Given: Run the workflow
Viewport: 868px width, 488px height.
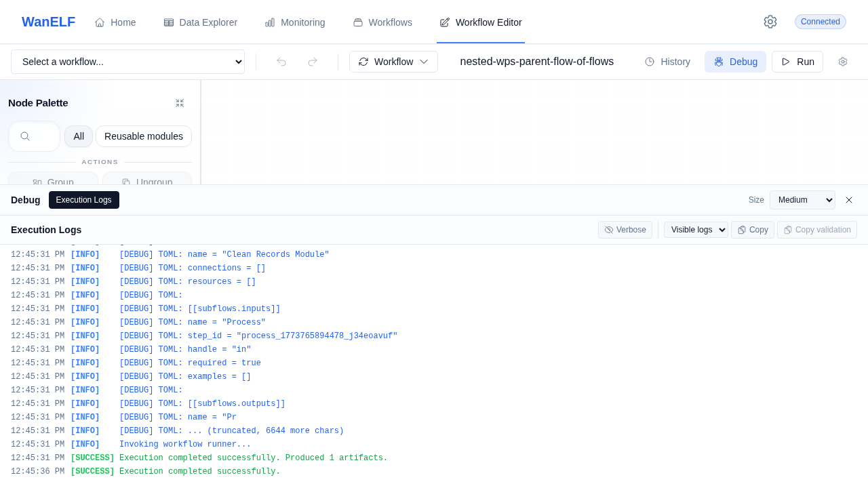Looking at the screenshot, I should tap(797, 62).
